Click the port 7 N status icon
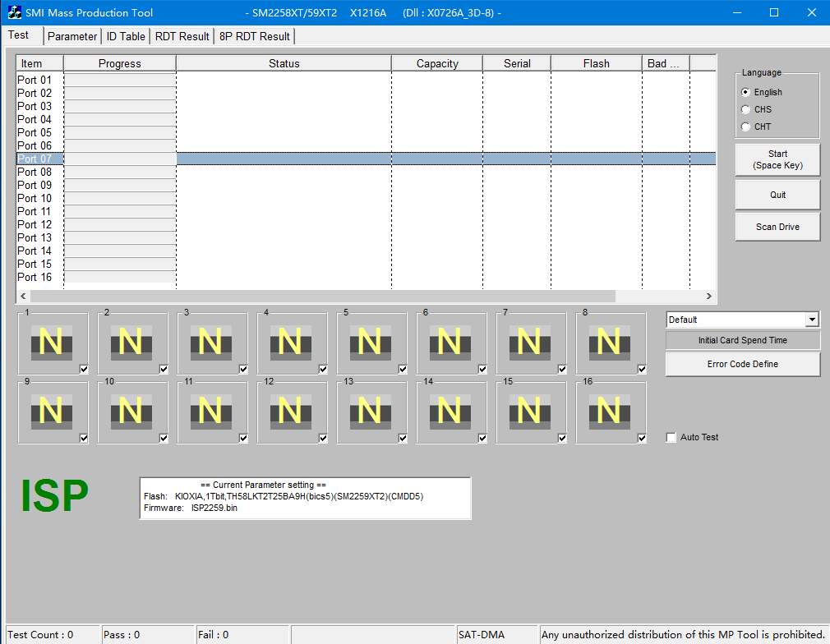 pyautogui.click(x=529, y=342)
